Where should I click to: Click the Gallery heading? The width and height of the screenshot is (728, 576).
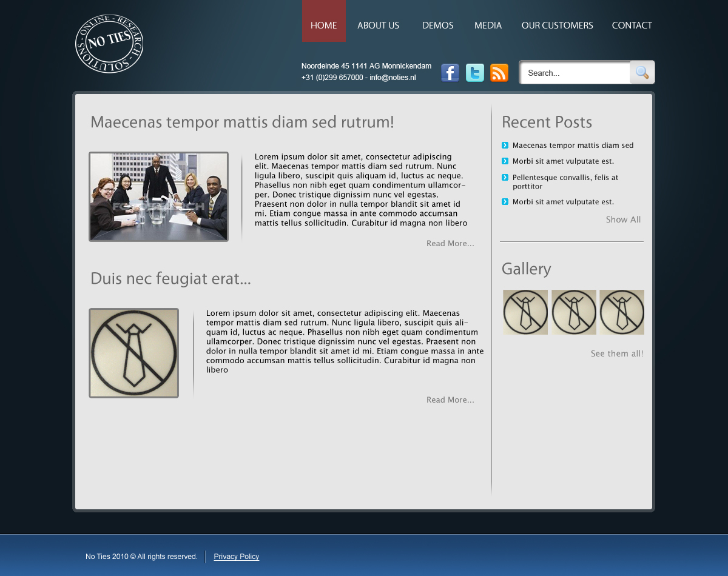[x=526, y=269]
